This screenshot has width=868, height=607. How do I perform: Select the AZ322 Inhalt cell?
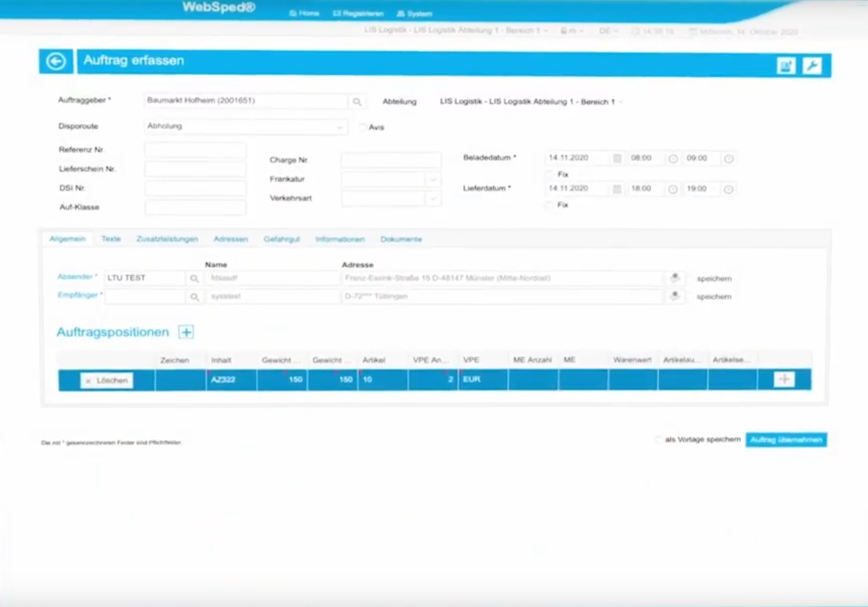232,380
